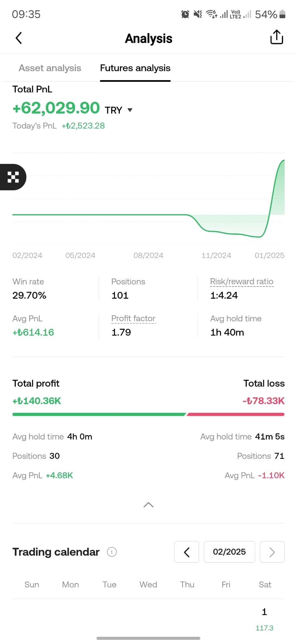Tap the back arrow in the header
The width and height of the screenshot is (297, 644).
coord(19,38)
